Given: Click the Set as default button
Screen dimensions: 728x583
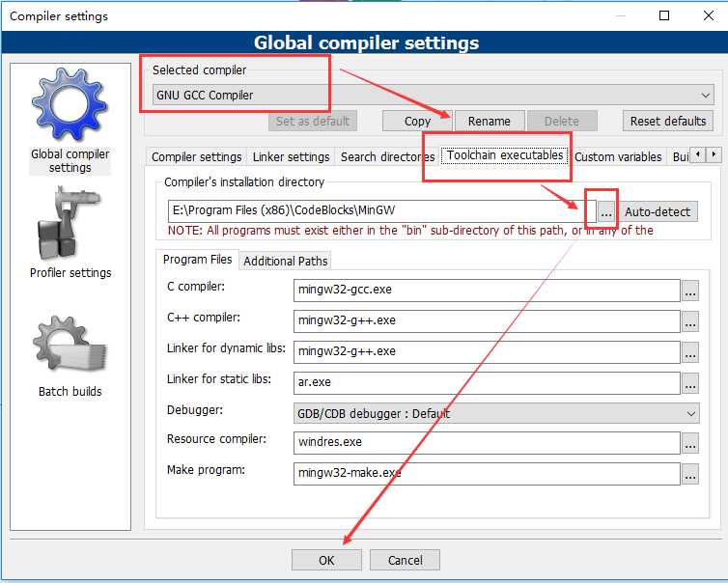Looking at the screenshot, I should (313, 122).
